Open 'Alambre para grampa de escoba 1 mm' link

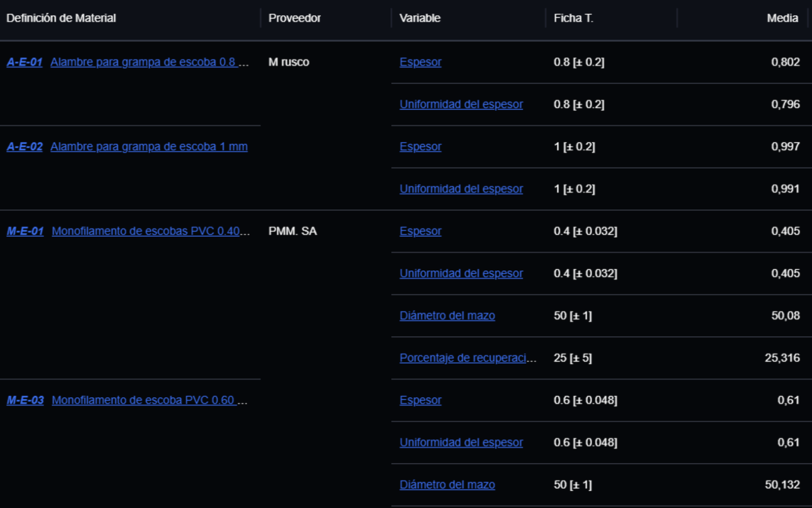coord(149,146)
